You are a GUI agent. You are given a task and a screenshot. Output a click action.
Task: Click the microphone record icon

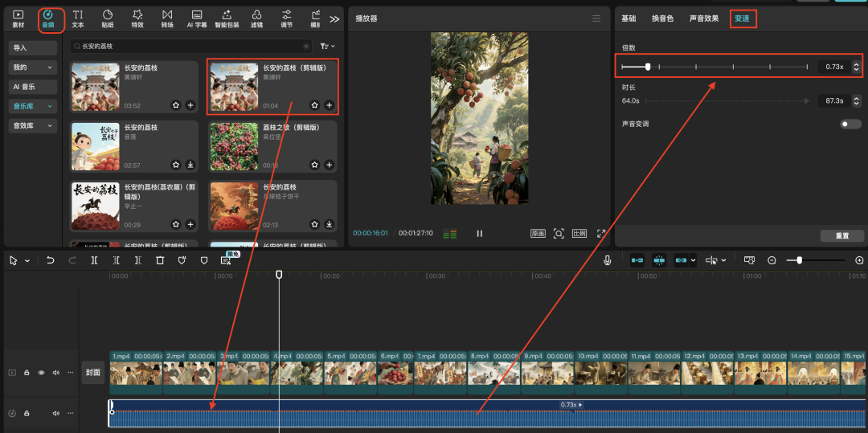(608, 260)
